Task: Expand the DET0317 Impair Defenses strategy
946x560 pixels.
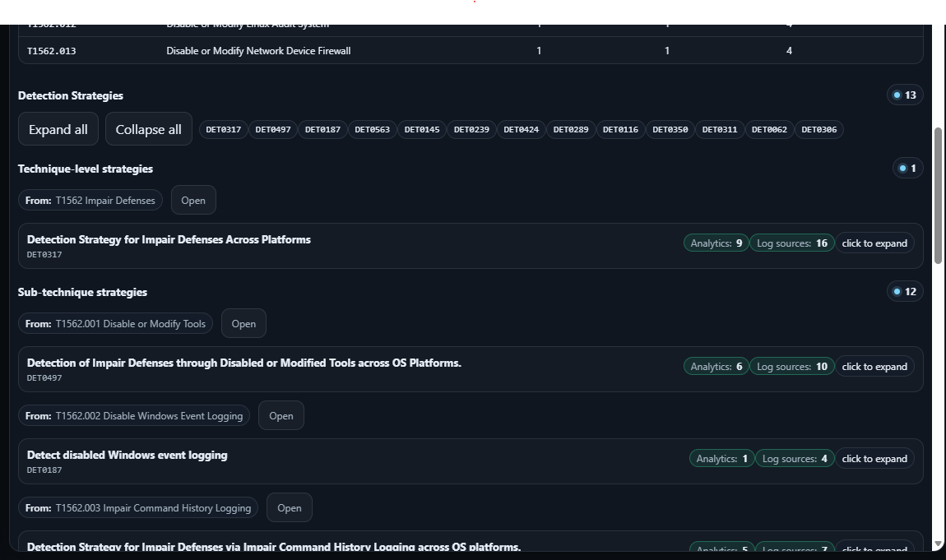Action: click(874, 243)
